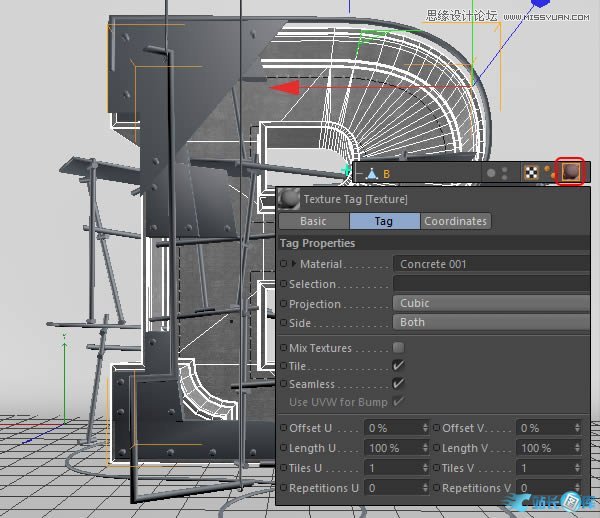Screen dimensions: 600x518
Task: Click the Texture Tag header sphere icon
Action: click(x=289, y=199)
